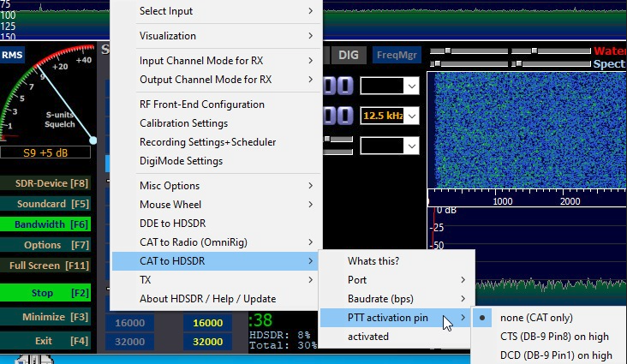
Task: Open About HDSDR / Help / Update
Action: (x=216, y=299)
